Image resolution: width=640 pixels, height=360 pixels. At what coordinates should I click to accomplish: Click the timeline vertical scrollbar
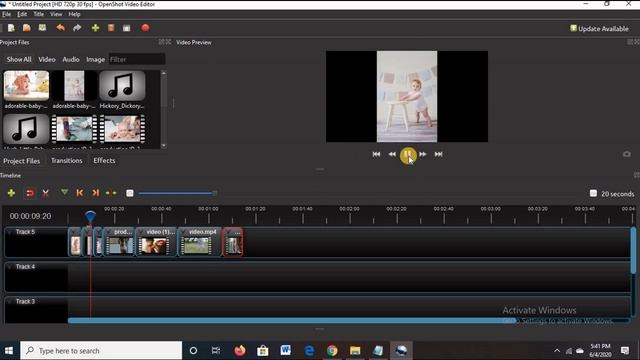633,251
